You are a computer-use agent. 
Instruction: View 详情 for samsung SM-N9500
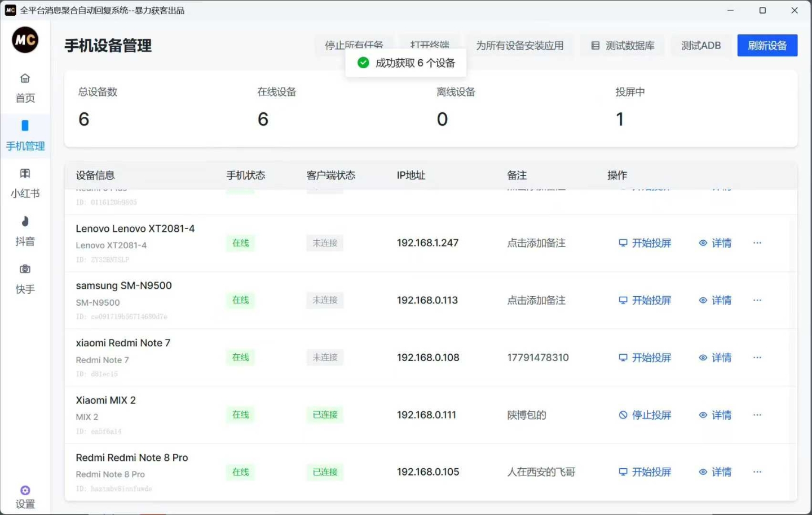pos(715,300)
